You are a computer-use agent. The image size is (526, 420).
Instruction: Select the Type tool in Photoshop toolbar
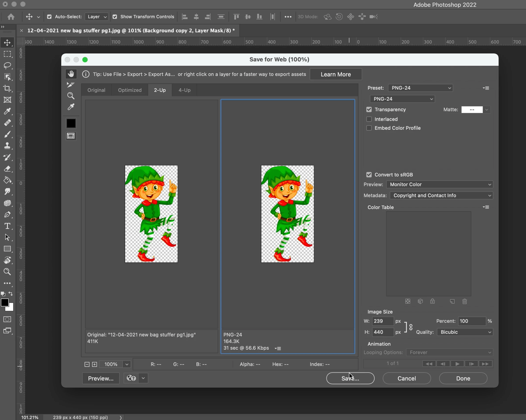point(7,226)
